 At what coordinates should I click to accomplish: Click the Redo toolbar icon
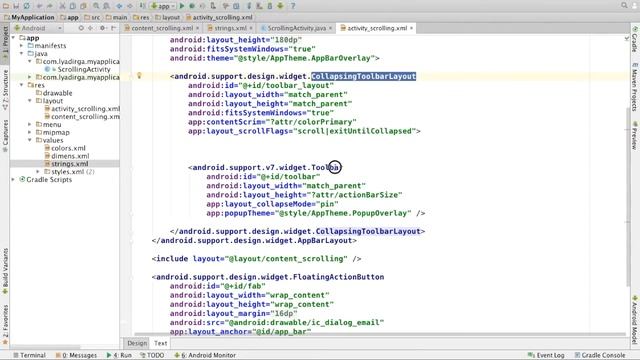pyautogui.click(x=50, y=6)
